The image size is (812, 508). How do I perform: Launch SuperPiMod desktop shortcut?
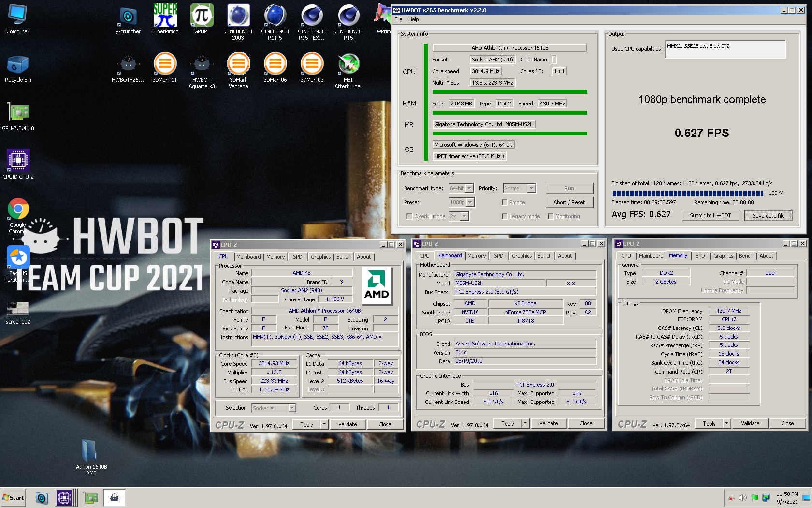tap(165, 19)
